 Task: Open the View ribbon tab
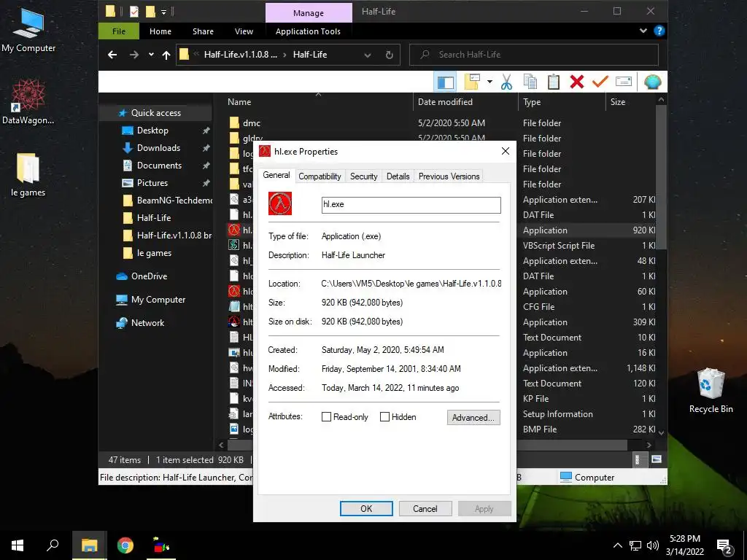244,31
